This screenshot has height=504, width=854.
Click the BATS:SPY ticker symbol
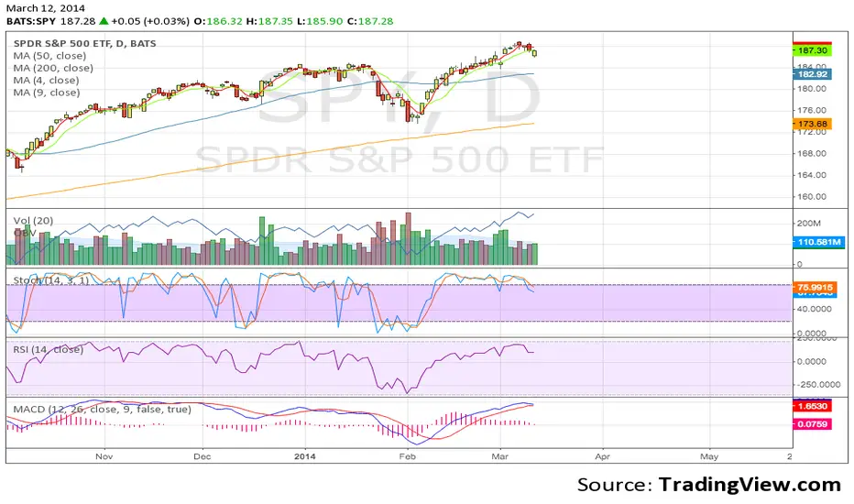31,21
